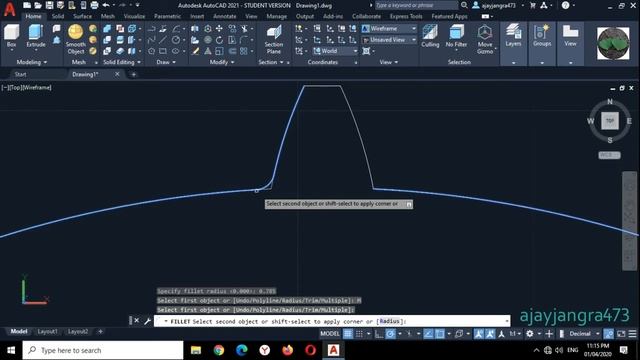This screenshot has width=640, height=360.
Task: Open the Wireframe visual style dropdown
Action: click(x=389, y=29)
